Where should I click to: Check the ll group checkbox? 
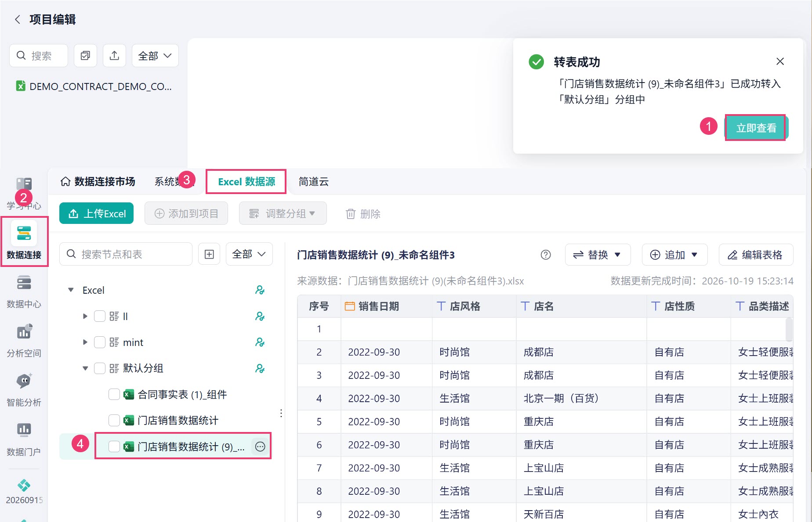tap(100, 316)
